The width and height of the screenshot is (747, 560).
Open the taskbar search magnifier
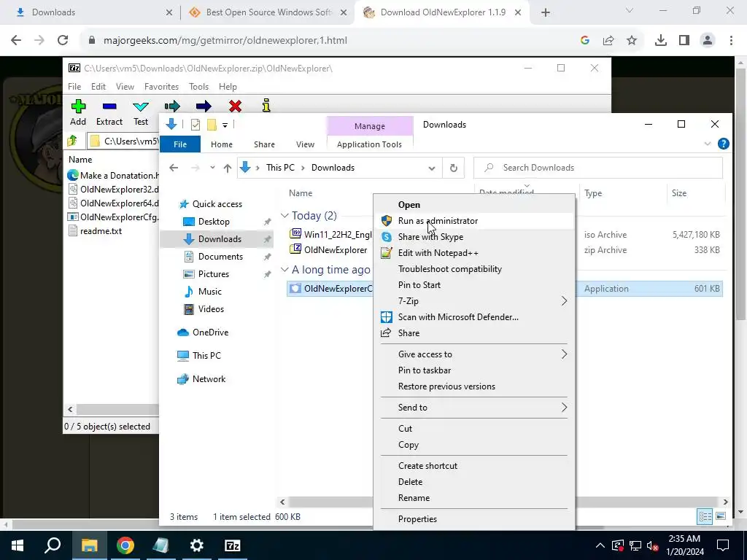click(53, 545)
